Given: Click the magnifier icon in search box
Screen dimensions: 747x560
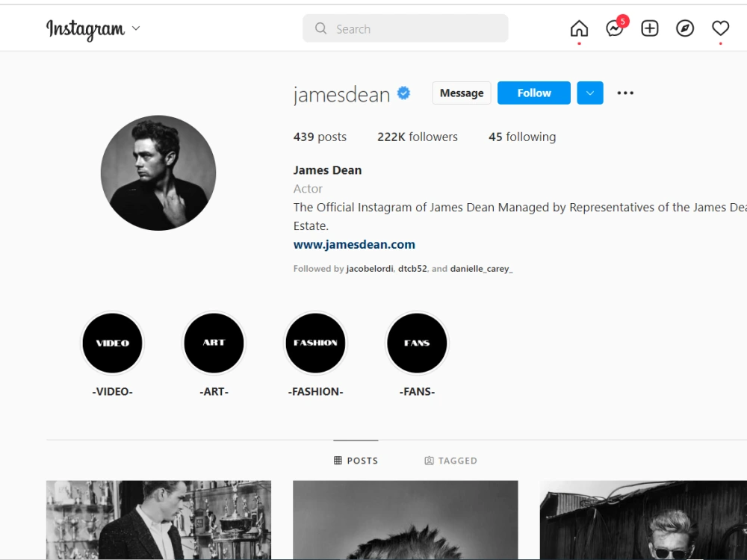Looking at the screenshot, I should [321, 28].
